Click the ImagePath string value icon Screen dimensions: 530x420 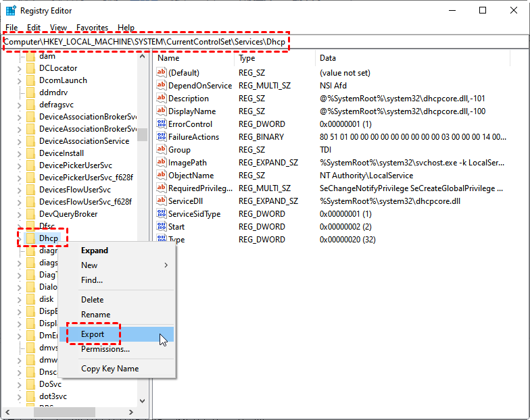[x=161, y=163]
